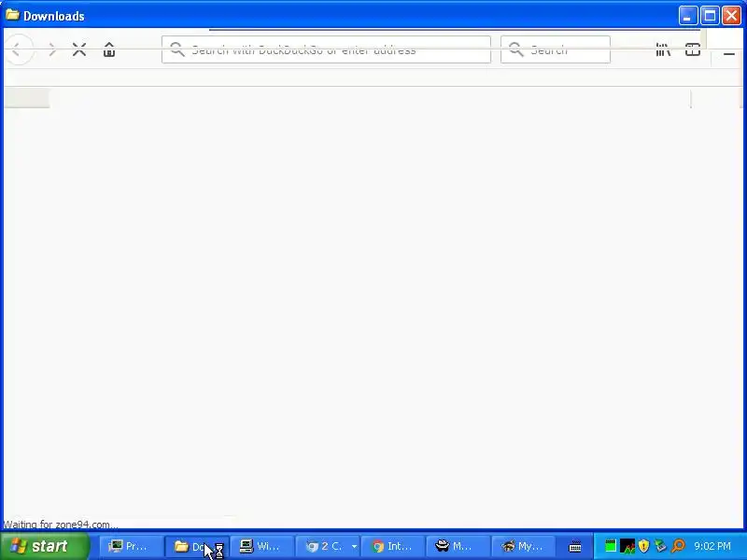Switch to the 'My...' taskbar window
Viewport: 747px width, 560px height.
click(524, 546)
